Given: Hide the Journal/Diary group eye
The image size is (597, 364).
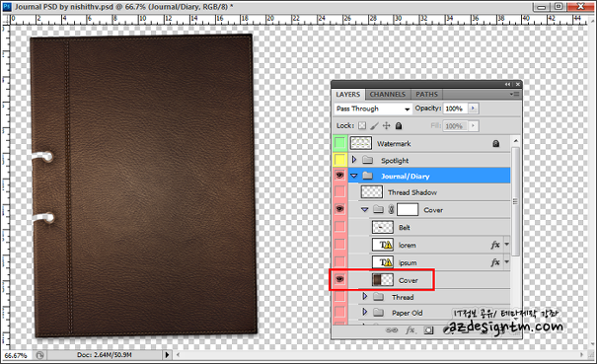Looking at the screenshot, I should (339, 176).
